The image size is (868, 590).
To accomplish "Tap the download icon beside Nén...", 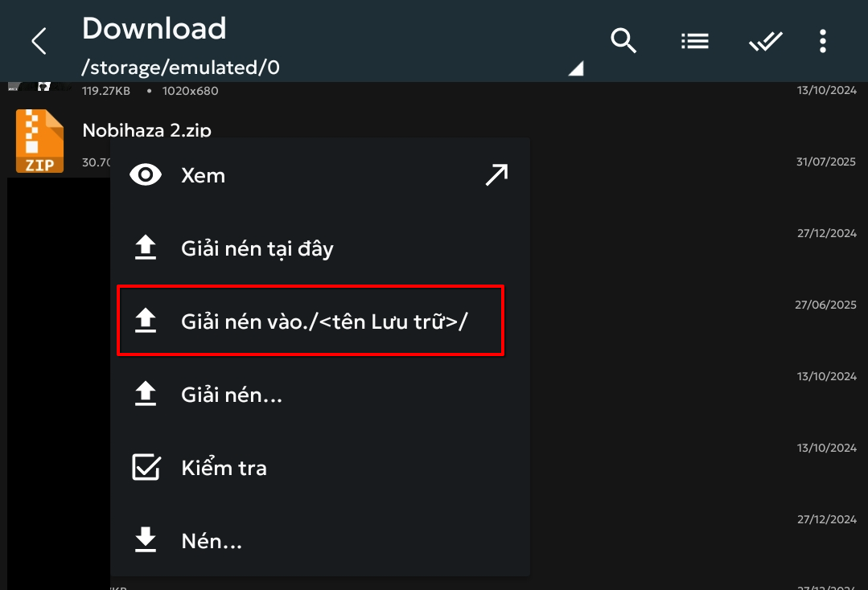I will (146, 541).
